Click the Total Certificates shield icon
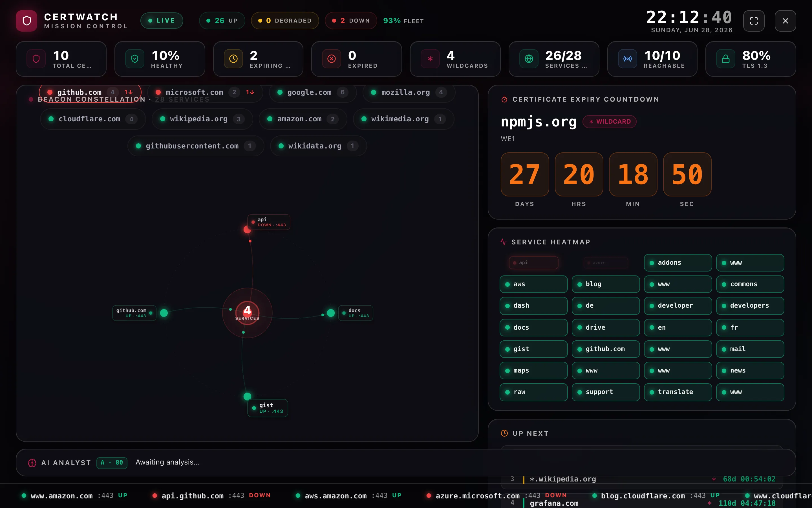Image resolution: width=812 pixels, height=508 pixels. pos(36,59)
